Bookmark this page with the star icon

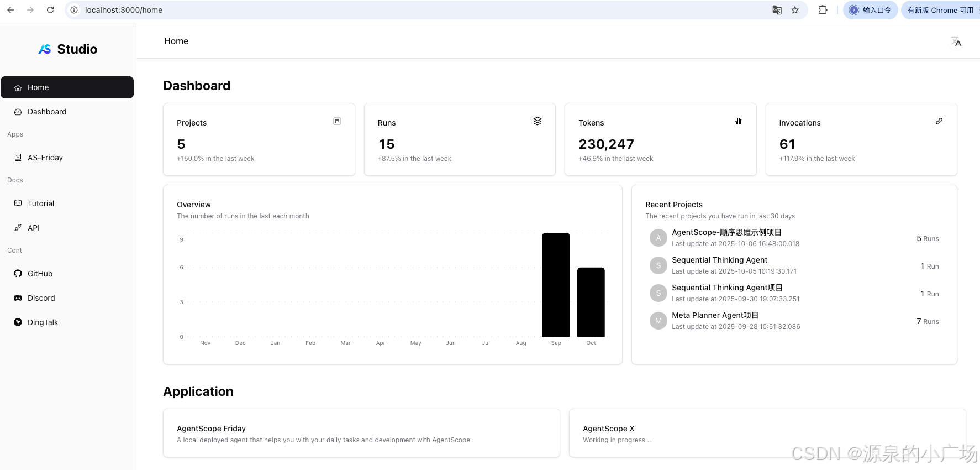point(795,10)
